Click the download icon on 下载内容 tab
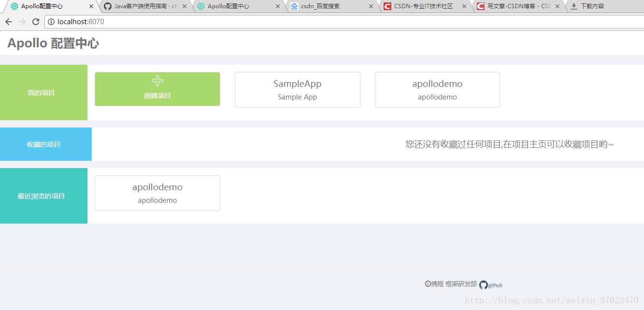This screenshot has width=644, height=310. tap(574, 6)
